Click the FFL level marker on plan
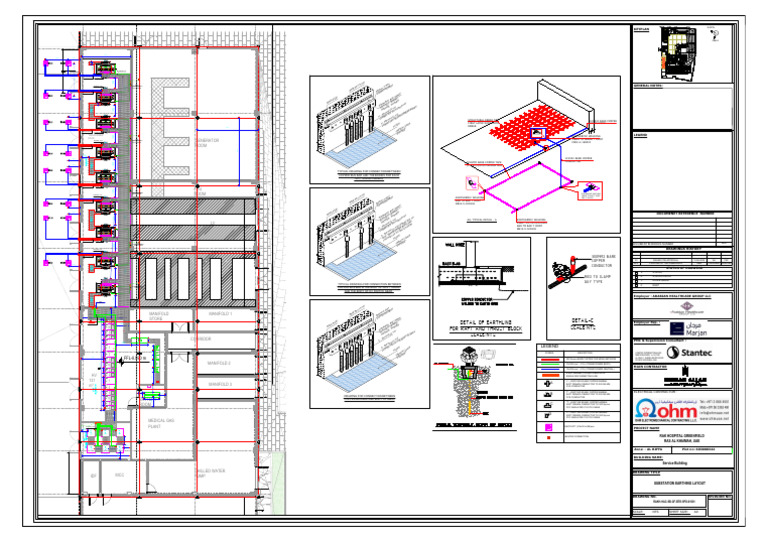Viewport: 768px width, 542px height. [132, 359]
